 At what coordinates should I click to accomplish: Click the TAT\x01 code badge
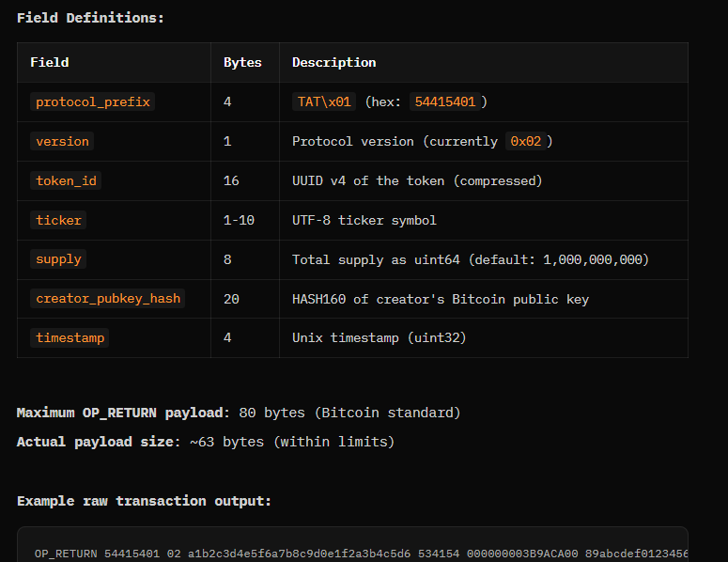324,101
